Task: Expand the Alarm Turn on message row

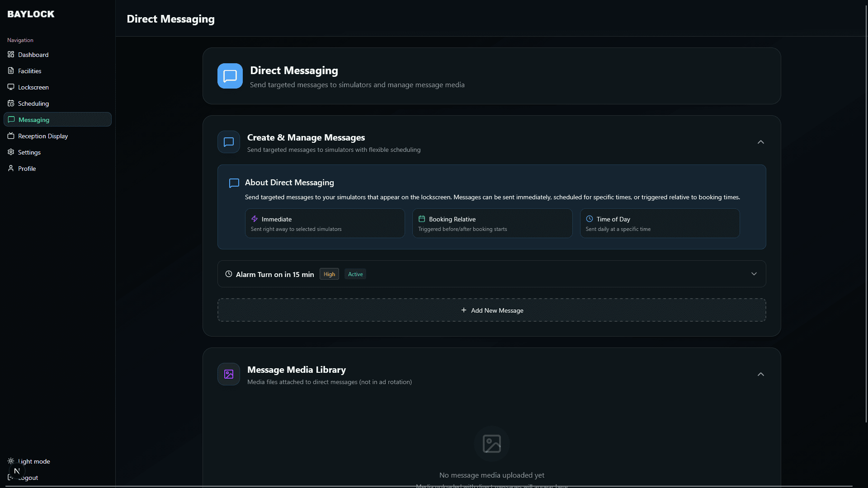Action: tap(754, 274)
